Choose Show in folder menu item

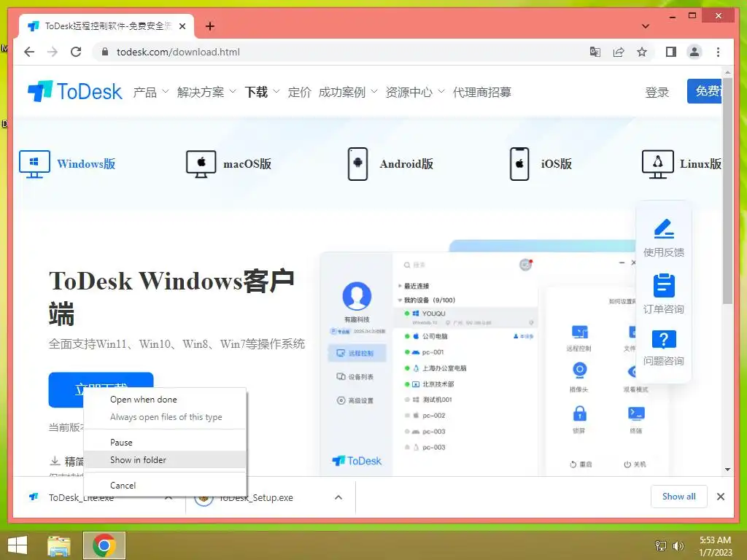pyautogui.click(x=165, y=460)
